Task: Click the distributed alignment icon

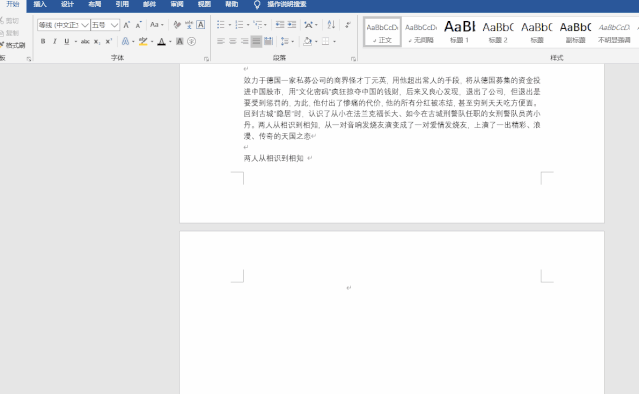Action: [x=268, y=41]
